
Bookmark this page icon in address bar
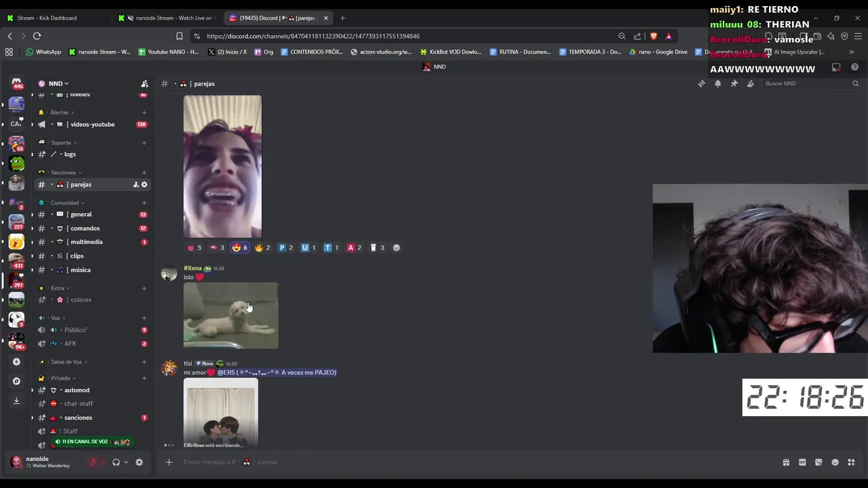[179, 36]
